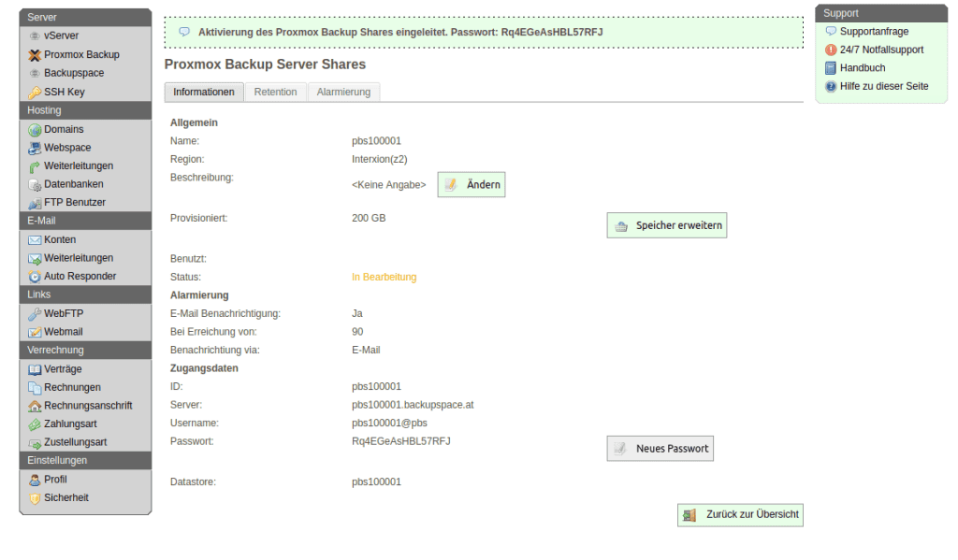Open the Alarmierung tab
The image size is (958, 560).
(x=343, y=93)
